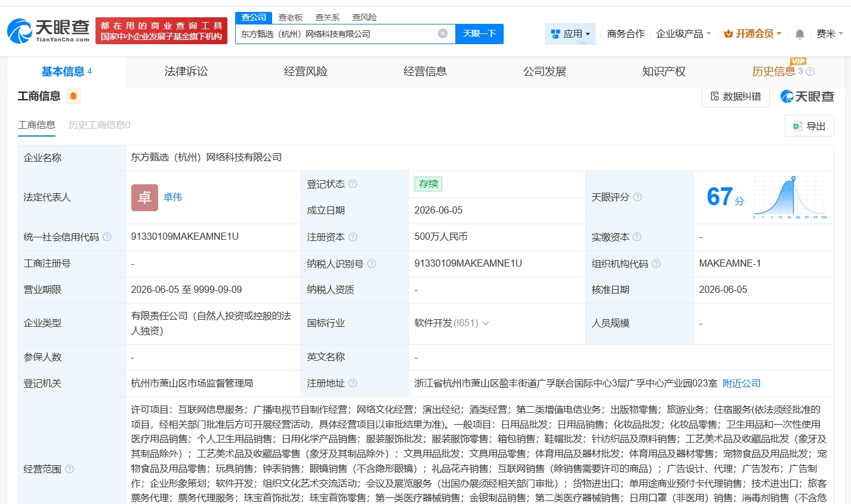Select the 历史工商信息 sub-tab
Viewport: 851px width, 504px height.
[99, 125]
